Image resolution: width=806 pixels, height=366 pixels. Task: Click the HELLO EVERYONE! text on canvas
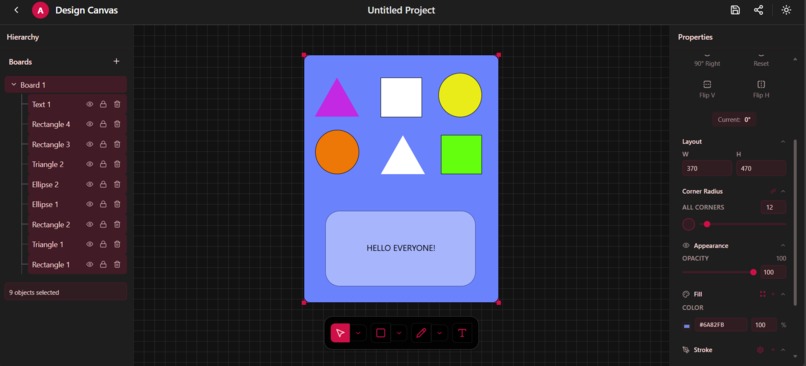(x=401, y=248)
